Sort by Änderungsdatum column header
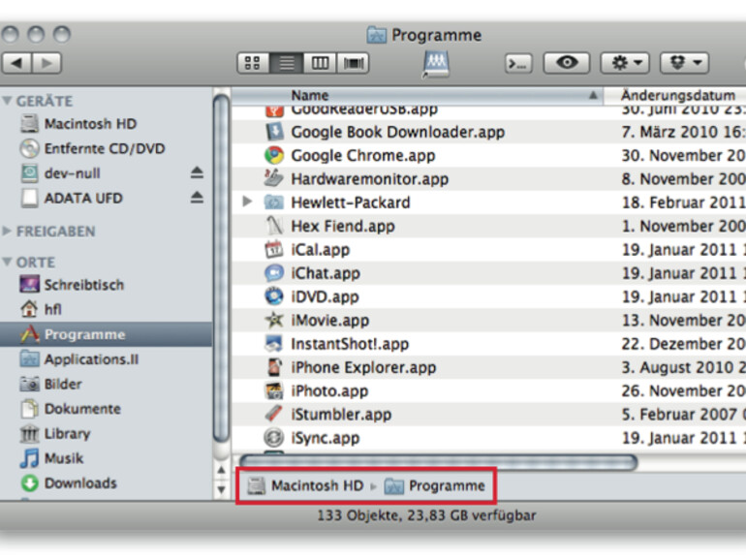 click(x=674, y=95)
